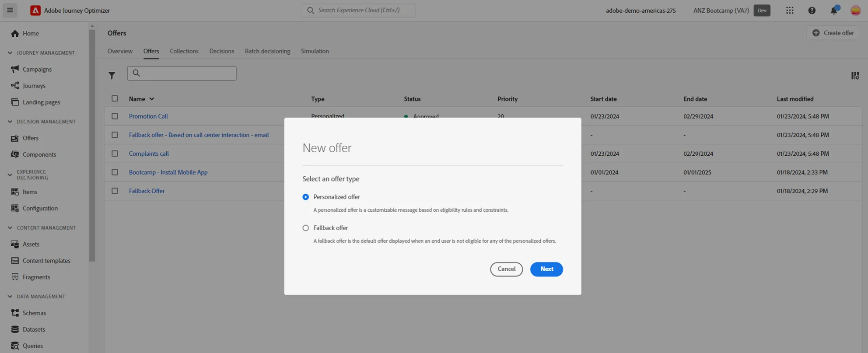
Task: Open the hamburger navigation menu
Action: (x=10, y=10)
